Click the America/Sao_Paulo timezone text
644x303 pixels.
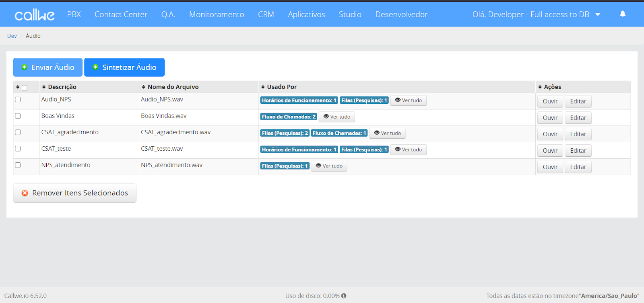(609, 296)
